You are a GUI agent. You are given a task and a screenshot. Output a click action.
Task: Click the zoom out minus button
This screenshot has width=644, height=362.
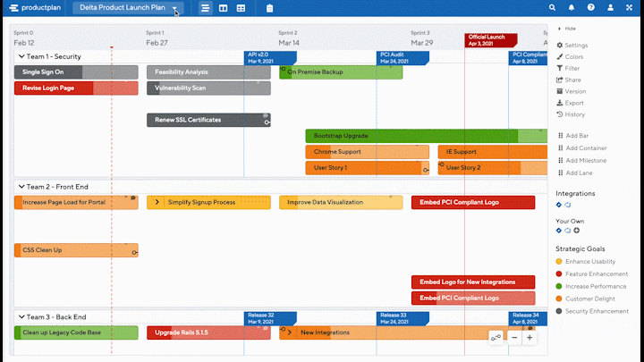point(514,338)
